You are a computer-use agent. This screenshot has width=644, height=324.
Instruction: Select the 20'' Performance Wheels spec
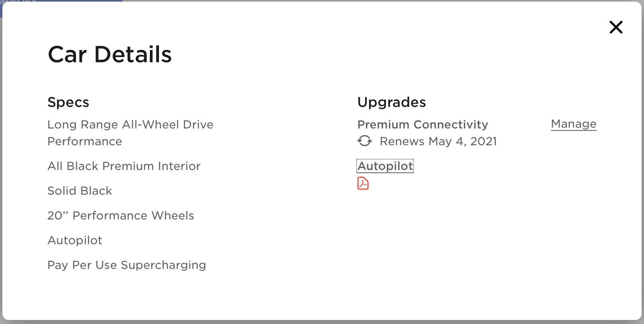[121, 215]
